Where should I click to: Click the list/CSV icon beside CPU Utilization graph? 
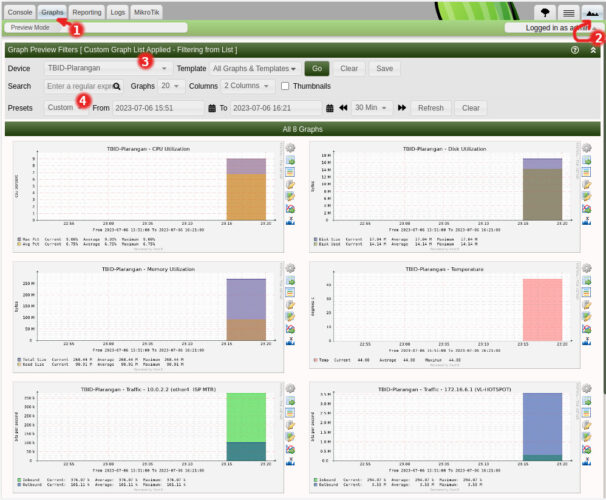point(290,172)
